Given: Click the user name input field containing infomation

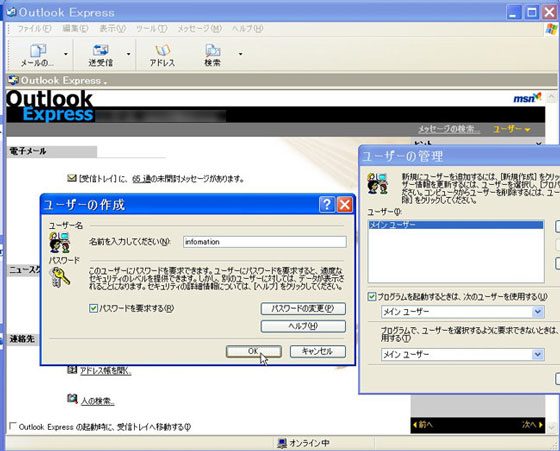Looking at the screenshot, I should tap(265, 242).
